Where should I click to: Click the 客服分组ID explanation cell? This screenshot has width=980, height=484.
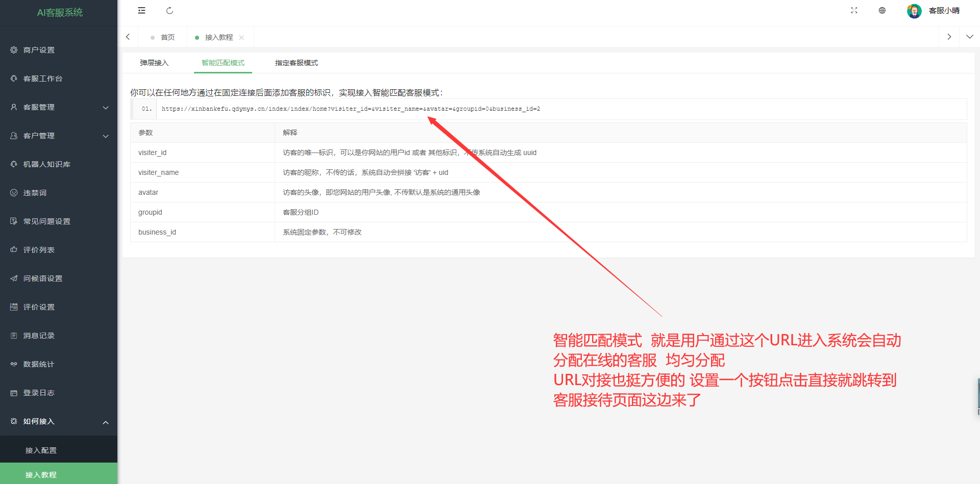(621, 212)
